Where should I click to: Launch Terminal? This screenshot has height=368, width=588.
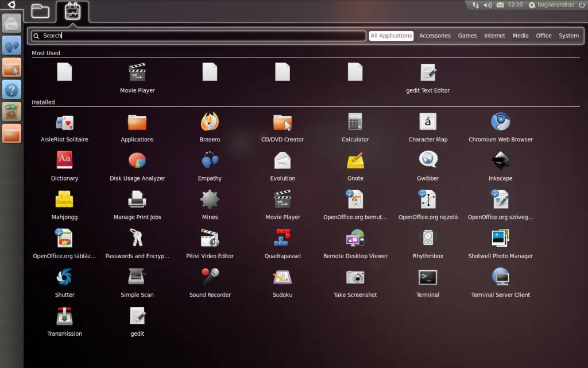click(428, 283)
